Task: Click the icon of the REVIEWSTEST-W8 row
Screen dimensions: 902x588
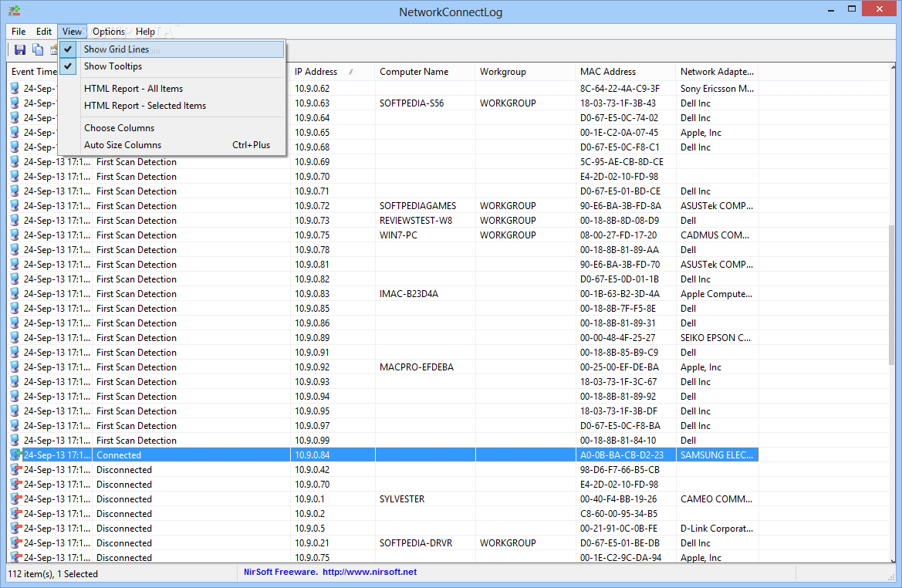Action: tap(15, 221)
